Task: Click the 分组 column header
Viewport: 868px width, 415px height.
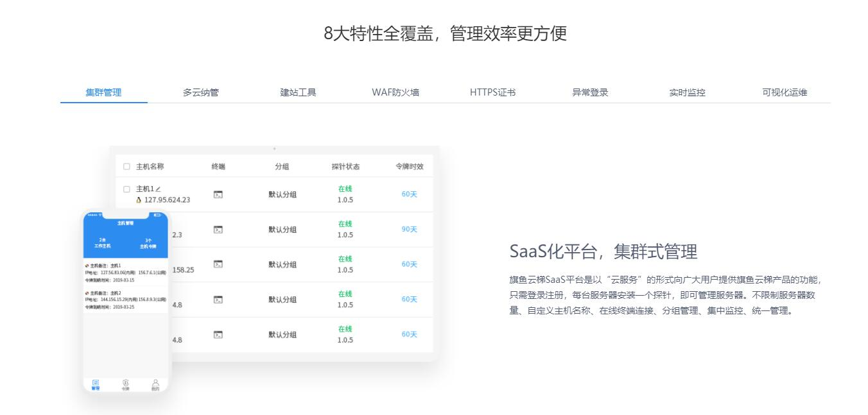Action: (x=282, y=167)
